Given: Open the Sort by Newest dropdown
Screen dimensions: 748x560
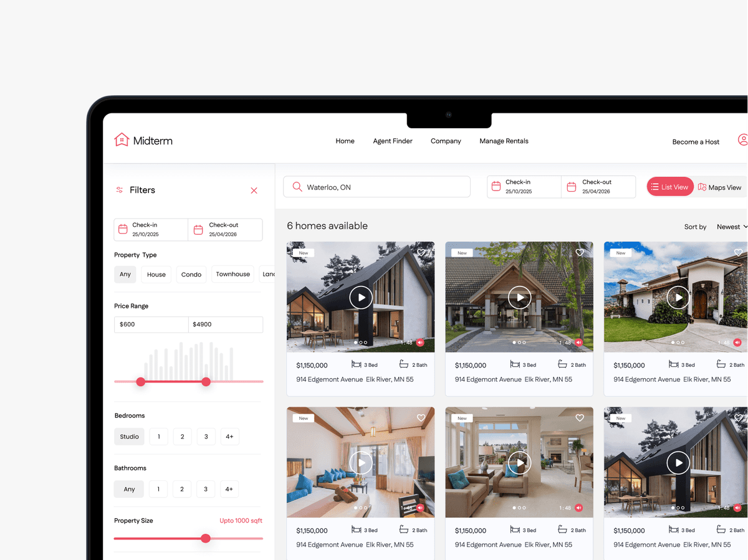Looking at the screenshot, I should 731,227.
